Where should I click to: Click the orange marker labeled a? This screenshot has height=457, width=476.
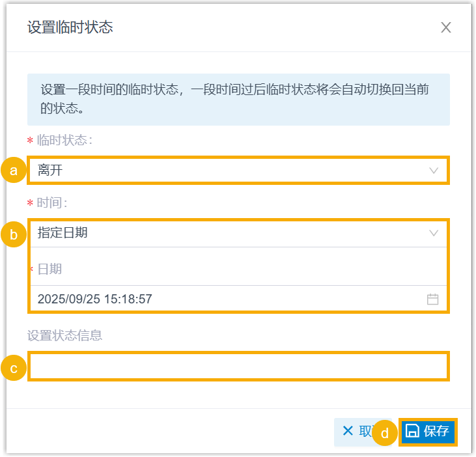tap(14, 171)
